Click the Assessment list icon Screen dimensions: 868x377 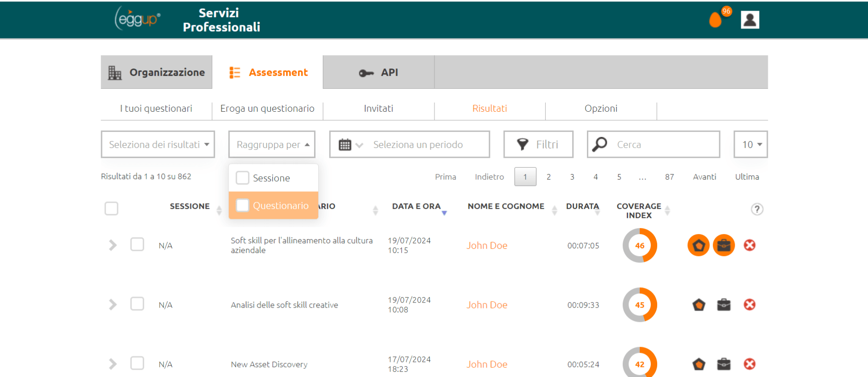235,73
